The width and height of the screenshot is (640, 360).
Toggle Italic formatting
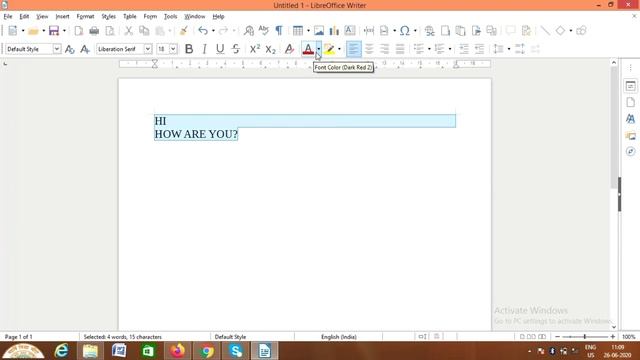(204, 49)
